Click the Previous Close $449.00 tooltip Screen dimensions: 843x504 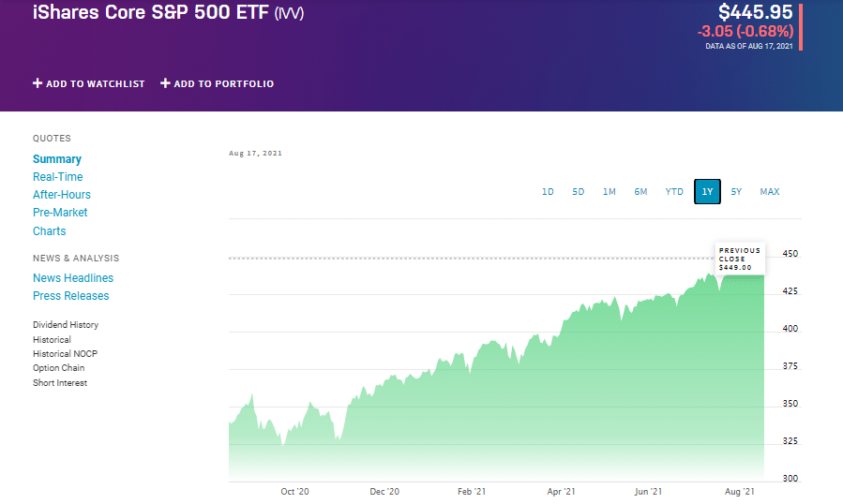click(740, 259)
